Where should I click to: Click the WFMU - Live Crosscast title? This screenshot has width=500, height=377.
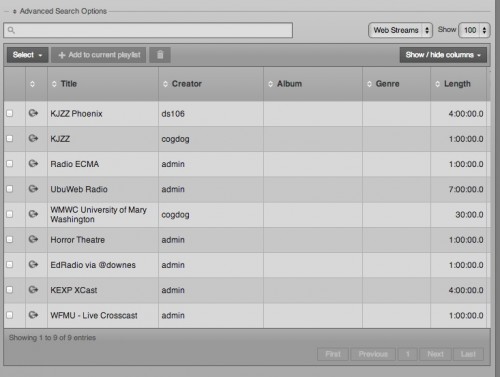pyautogui.click(x=94, y=315)
